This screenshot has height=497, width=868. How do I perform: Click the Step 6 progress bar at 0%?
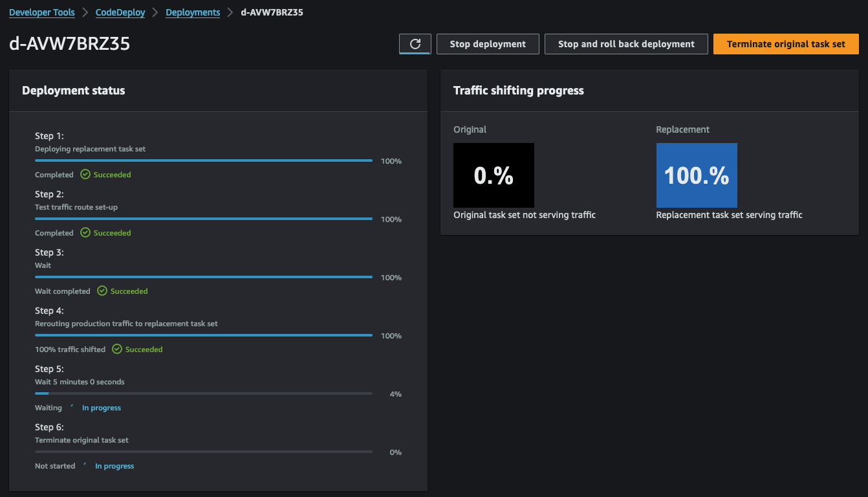pos(204,451)
